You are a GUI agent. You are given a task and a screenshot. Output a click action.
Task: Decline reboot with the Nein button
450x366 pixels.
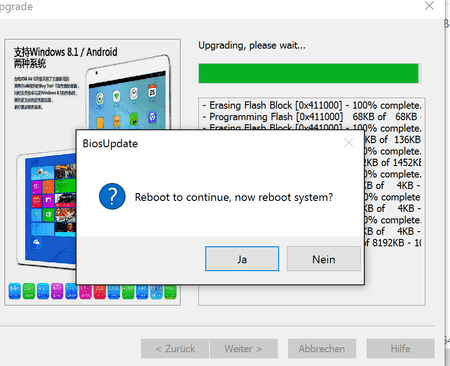tap(324, 259)
